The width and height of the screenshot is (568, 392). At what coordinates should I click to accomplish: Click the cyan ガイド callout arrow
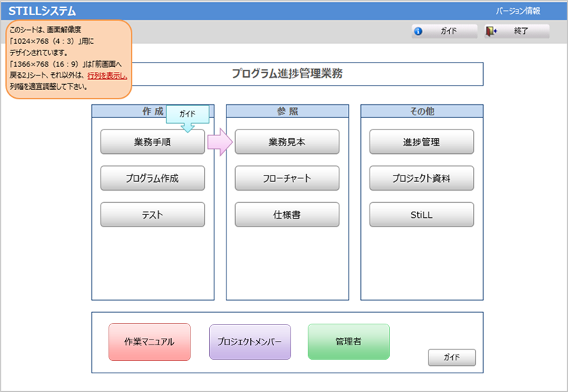click(188, 119)
